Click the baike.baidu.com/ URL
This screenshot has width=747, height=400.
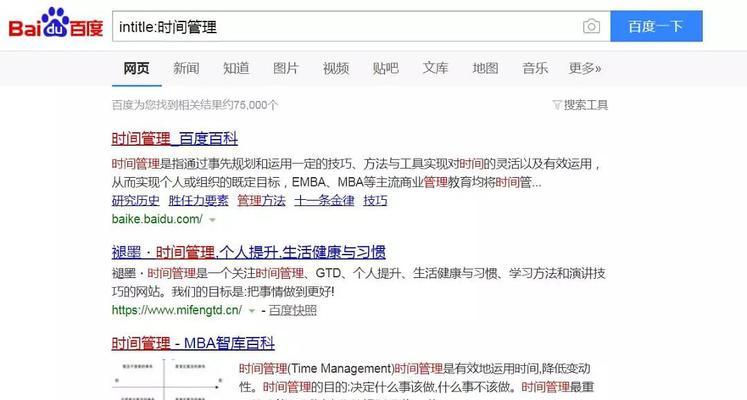click(157, 219)
